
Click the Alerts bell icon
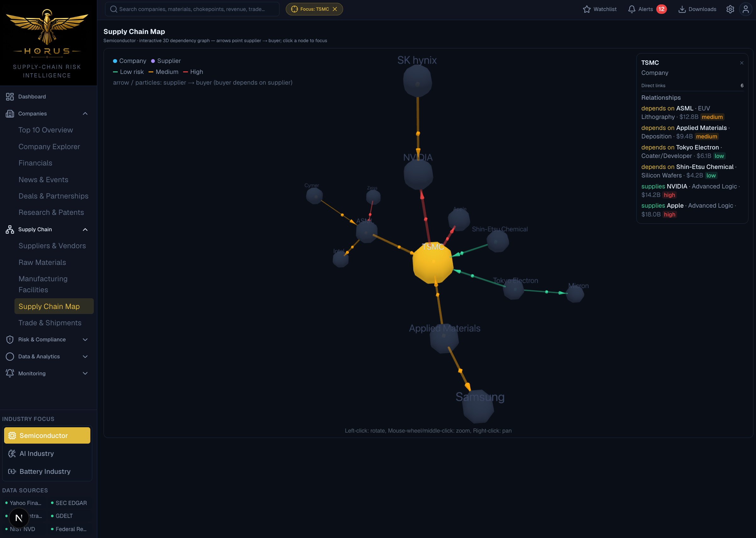pyautogui.click(x=632, y=9)
